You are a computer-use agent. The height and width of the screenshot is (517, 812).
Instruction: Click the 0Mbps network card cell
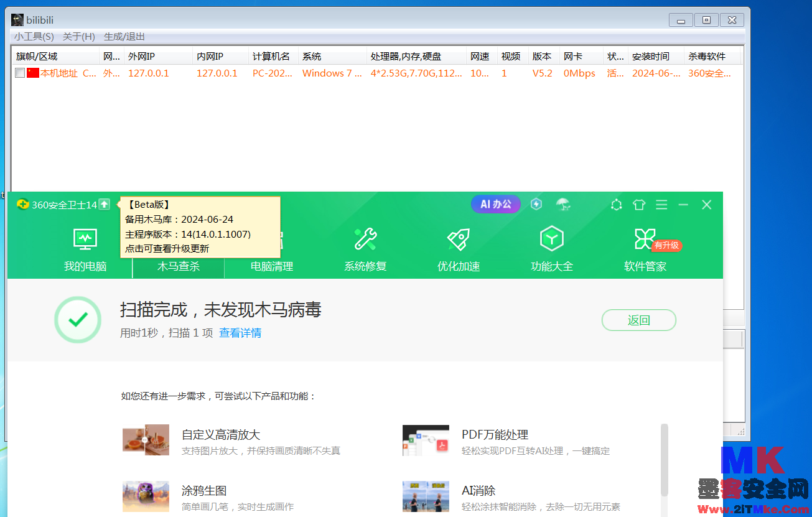(x=579, y=73)
